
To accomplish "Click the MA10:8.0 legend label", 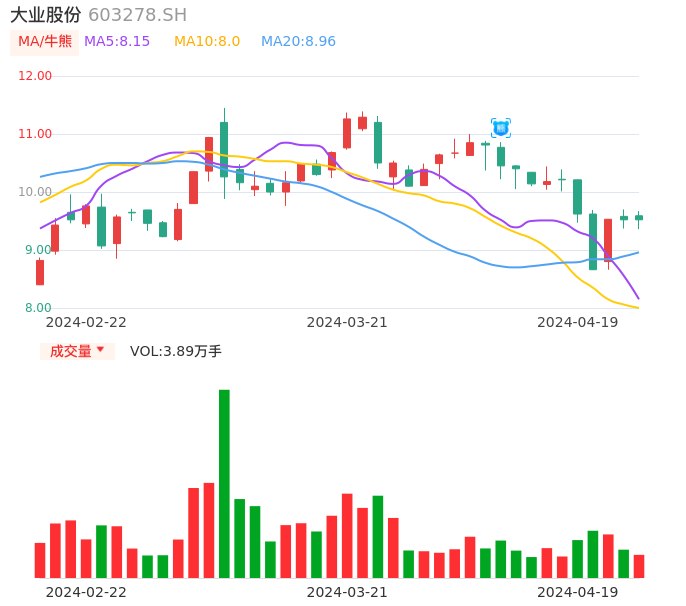I will pyautogui.click(x=207, y=42).
